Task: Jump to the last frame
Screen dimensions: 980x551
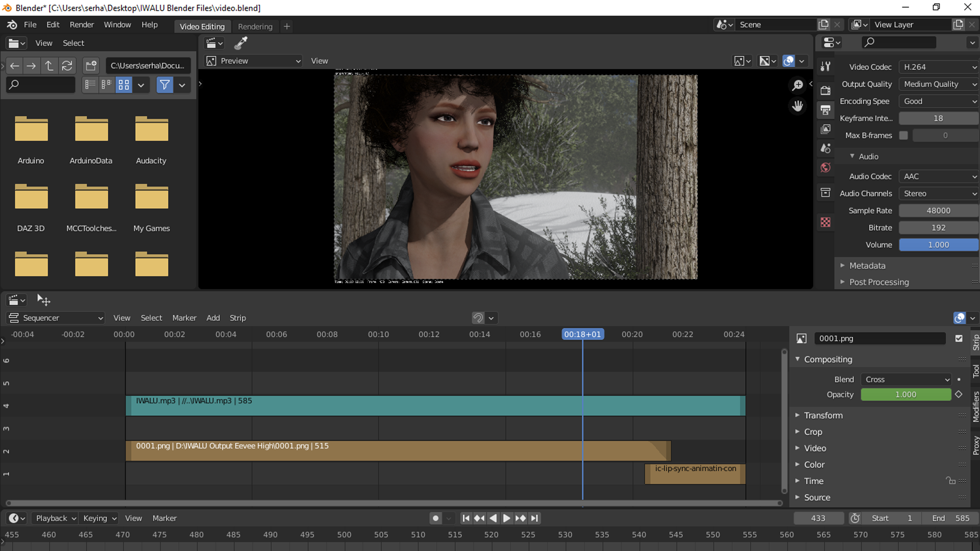Action: (534, 518)
